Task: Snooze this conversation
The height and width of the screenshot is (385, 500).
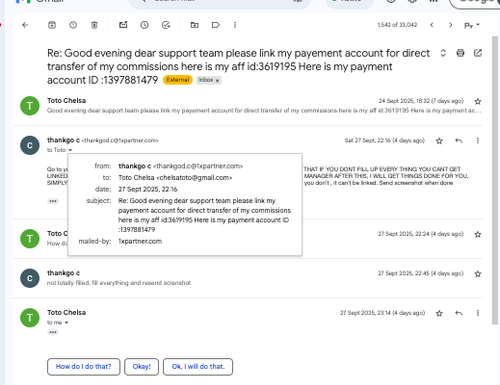Action: 144,25
